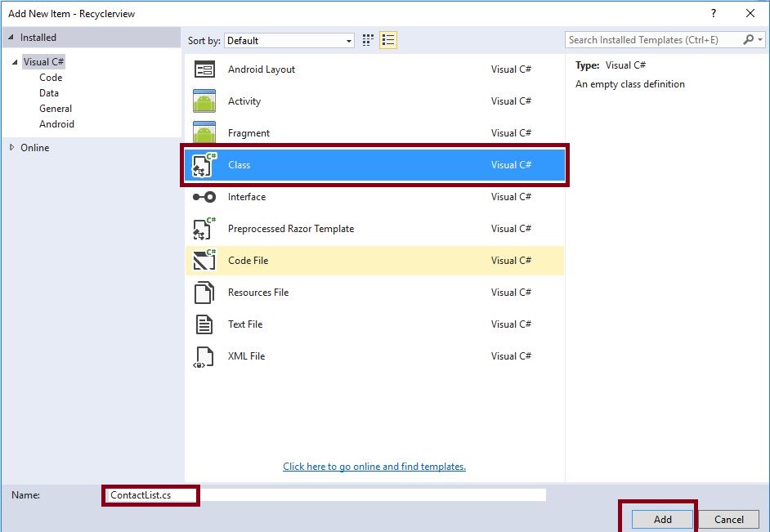This screenshot has height=532, width=770.
Task: Select the General category
Action: 56,109
